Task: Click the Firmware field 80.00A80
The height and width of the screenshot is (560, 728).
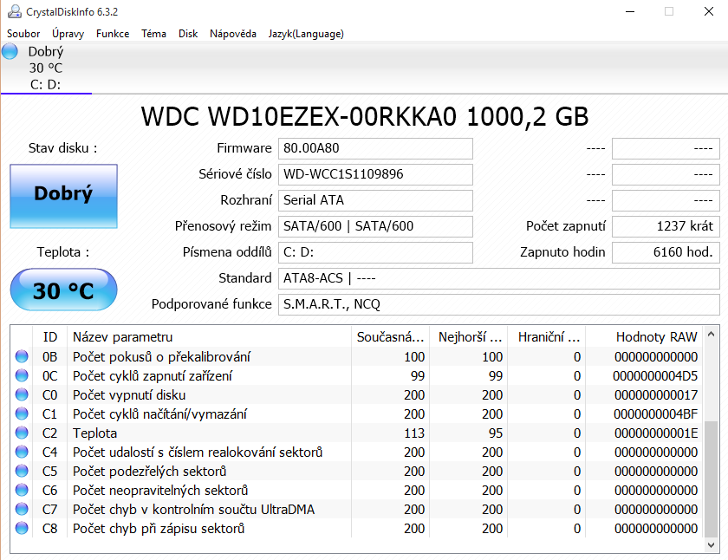Action: tap(375, 148)
